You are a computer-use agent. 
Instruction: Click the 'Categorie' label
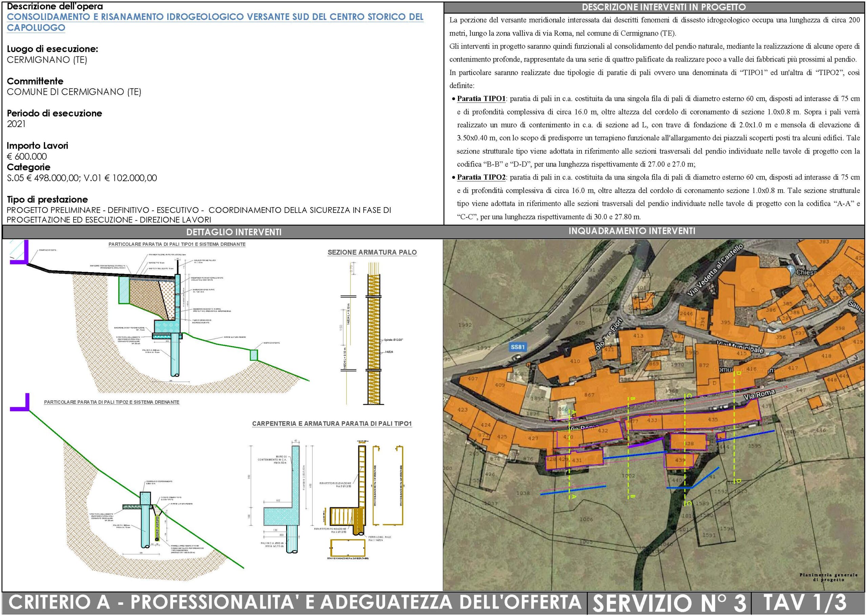coord(28,167)
